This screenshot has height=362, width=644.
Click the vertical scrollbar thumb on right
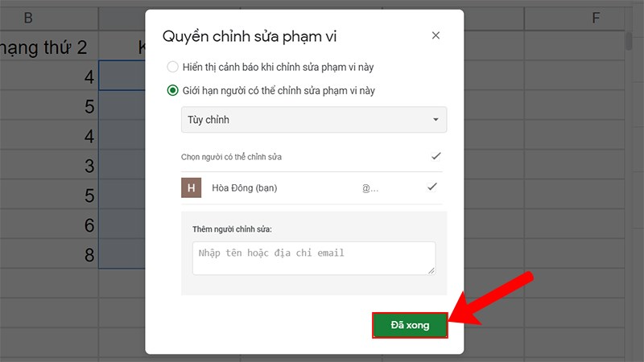coord(629,41)
